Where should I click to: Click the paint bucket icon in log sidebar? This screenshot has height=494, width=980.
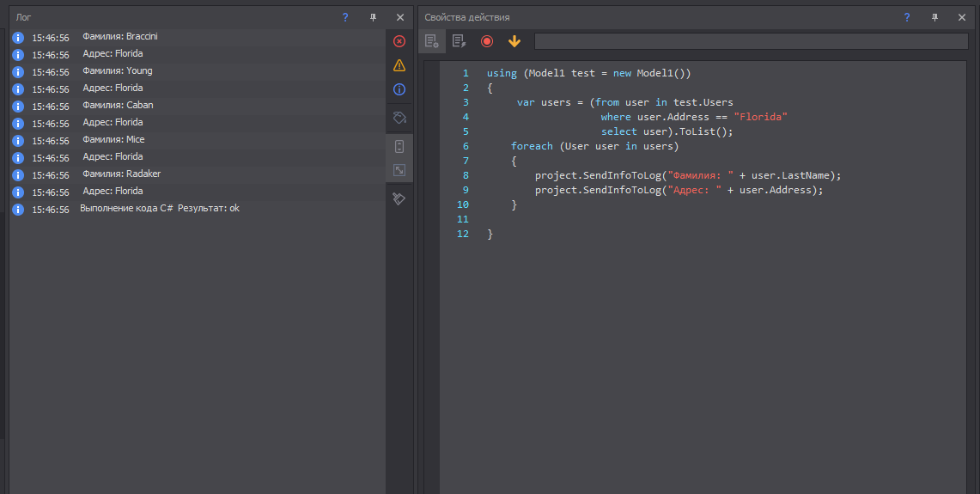pyautogui.click(x=399, y=117)
